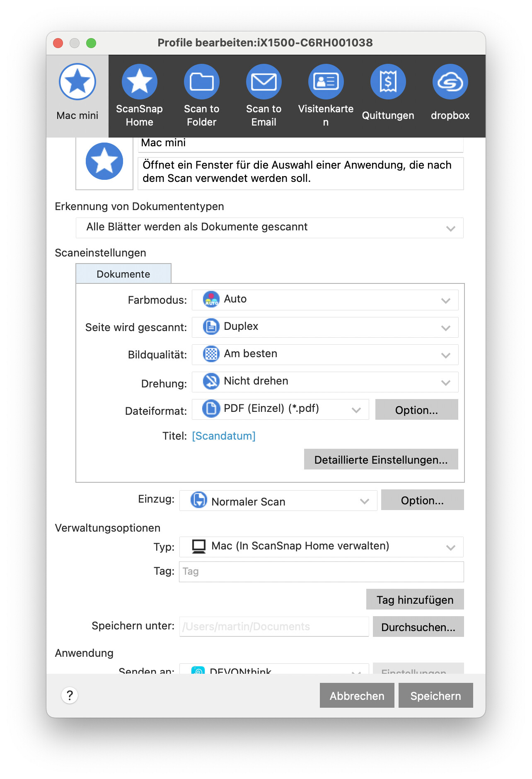The image size is (532, 779).
Task: Change the Einzug Normaler Scan dropdown
Action: pyautogui.click(x=278, y=501)
